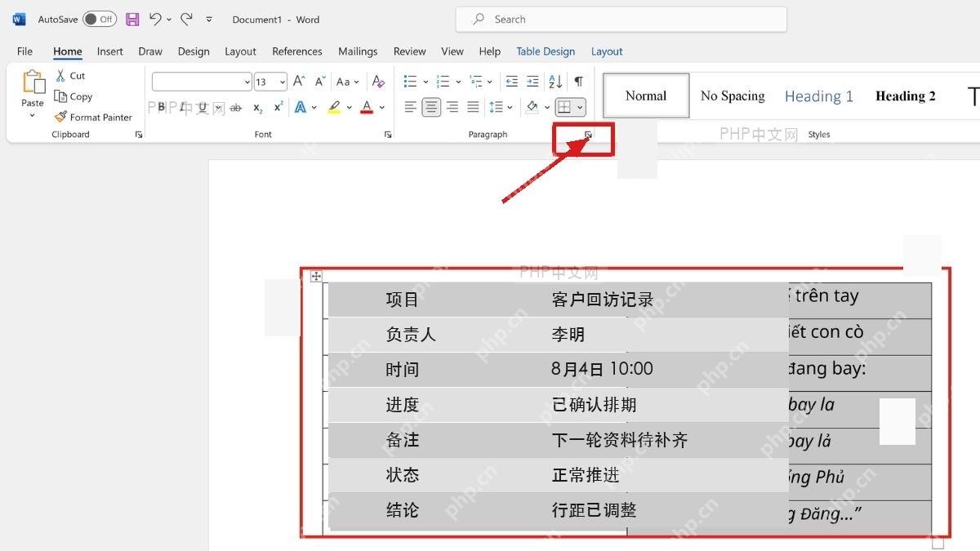The width and height of the screenshot is (980, 551).
Task: Click the line and paragraph spacing icon
Action: tap(496, 107)
